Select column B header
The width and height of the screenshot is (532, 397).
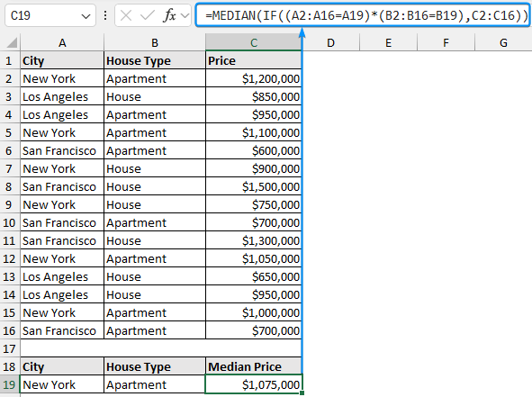tap(155, 42)
